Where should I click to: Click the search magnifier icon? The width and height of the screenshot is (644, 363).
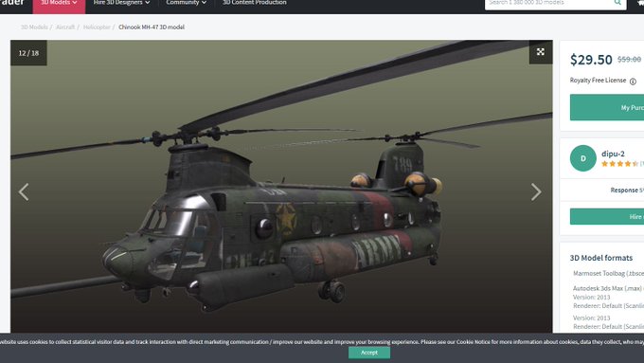pyautogui.click(x=617, y=3)
